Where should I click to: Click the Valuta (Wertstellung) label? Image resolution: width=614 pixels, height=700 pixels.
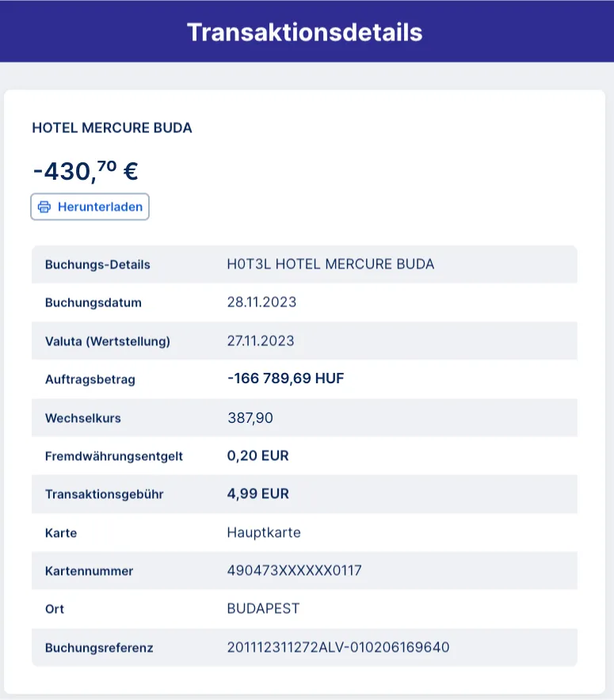[x=108, y=341]
